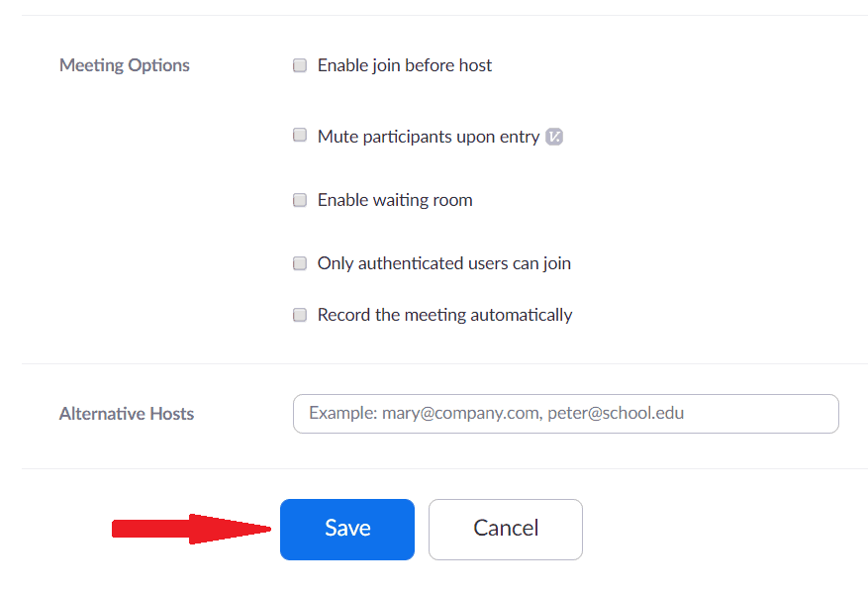Check Record the meeting automatically box
868x593 pixels.
pyautogui.click(x=300, y=315)
